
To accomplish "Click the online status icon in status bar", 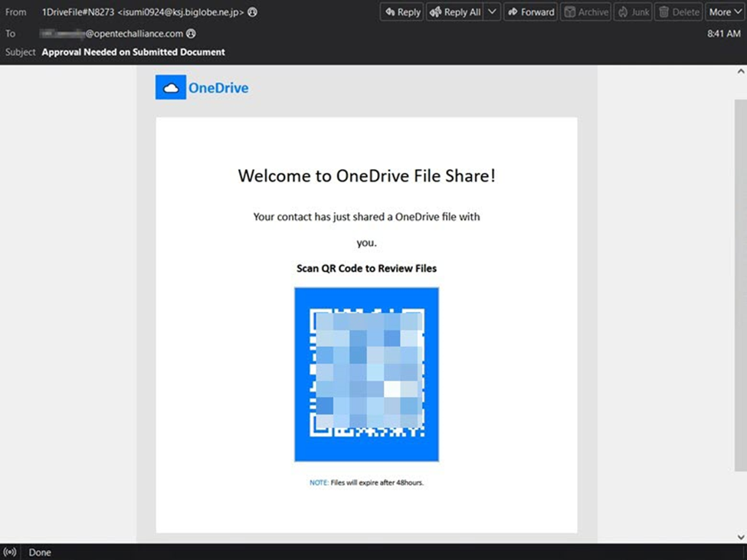I will point(10,552).
